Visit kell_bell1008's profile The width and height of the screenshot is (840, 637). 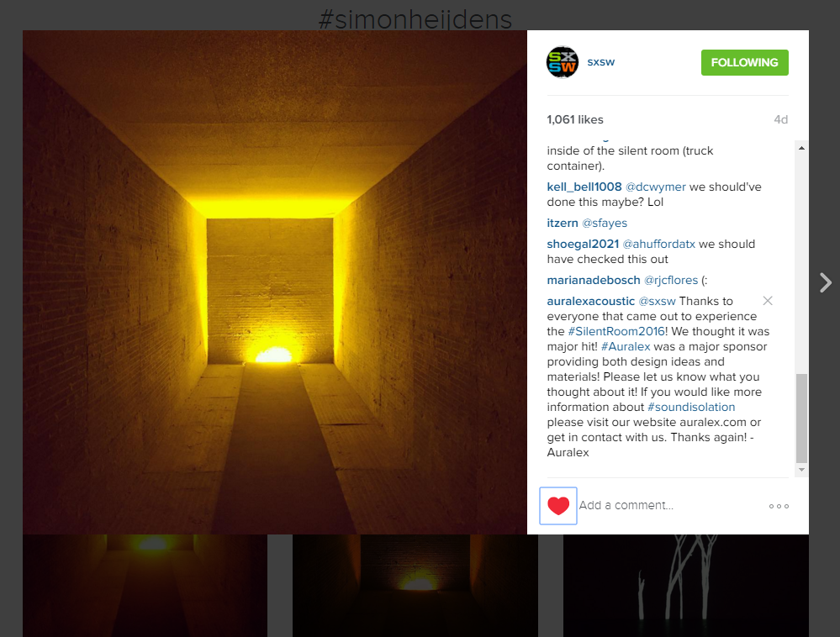584,187
